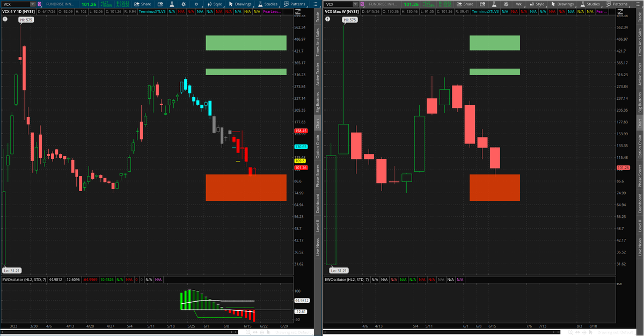Click the EWOscilator study label in the right lower panel
Image resolution: width=644 pixels, height=336 pixels.
(x=346, y=280)
